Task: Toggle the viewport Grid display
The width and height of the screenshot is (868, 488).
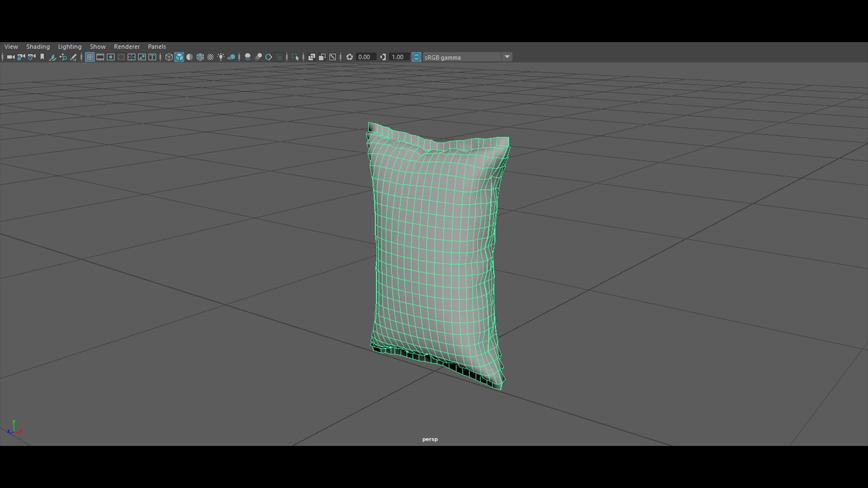Action: pos(90,57)
